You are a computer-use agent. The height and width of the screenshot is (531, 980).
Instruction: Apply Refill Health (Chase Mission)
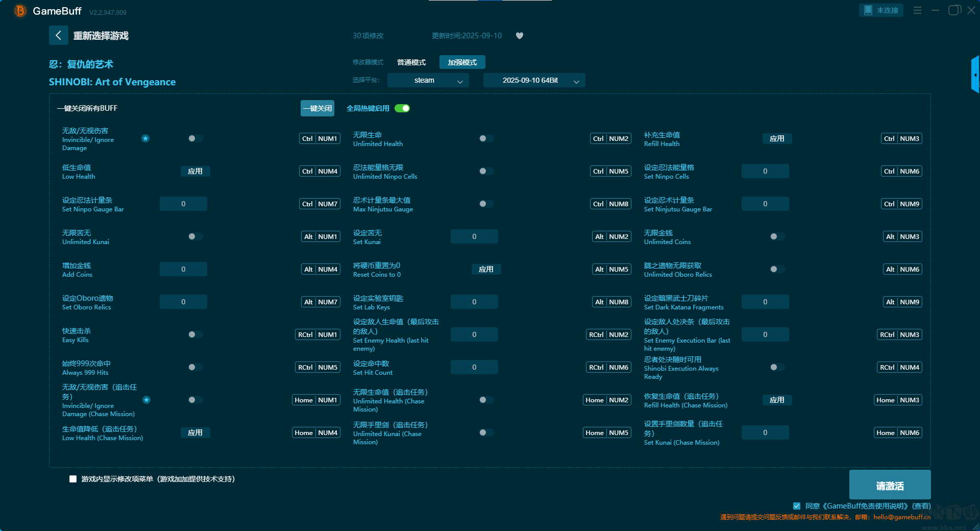(x=777, y=400)
